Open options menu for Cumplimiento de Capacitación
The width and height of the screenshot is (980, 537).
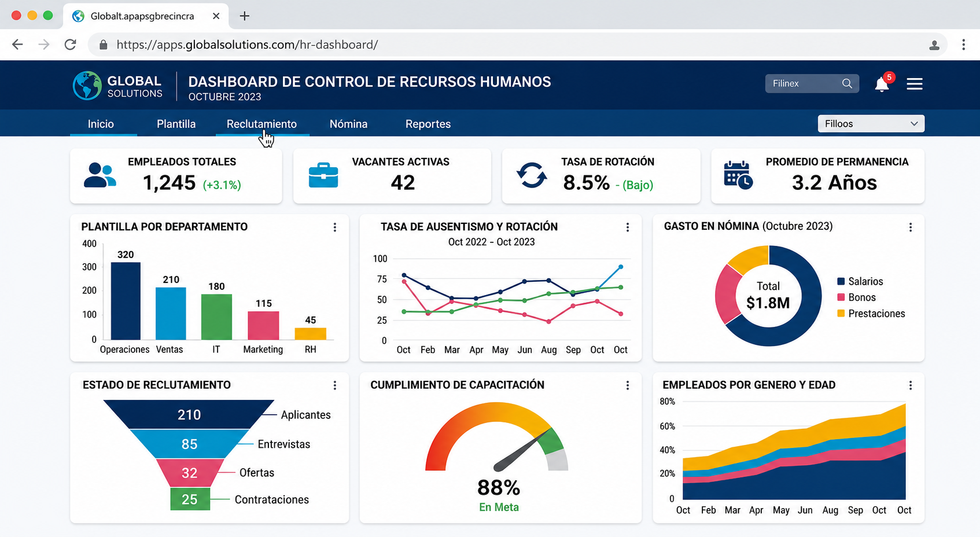[x=628, y=385]
